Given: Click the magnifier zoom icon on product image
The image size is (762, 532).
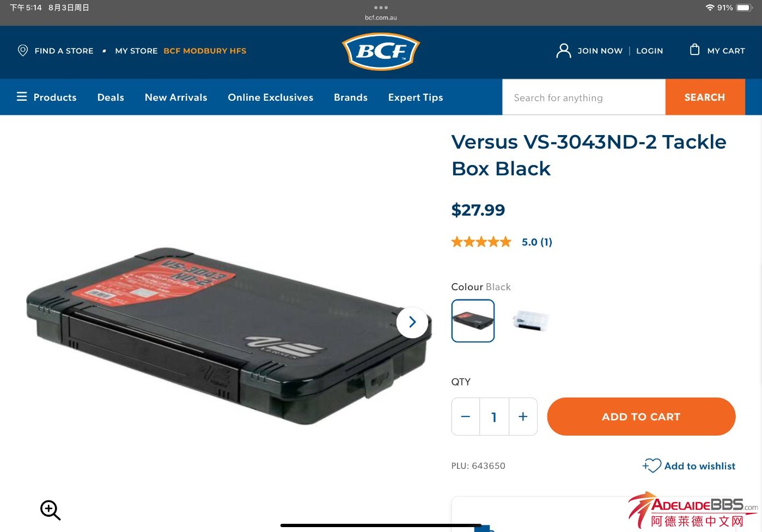Looking at the screenshot, I should point(50,510).
